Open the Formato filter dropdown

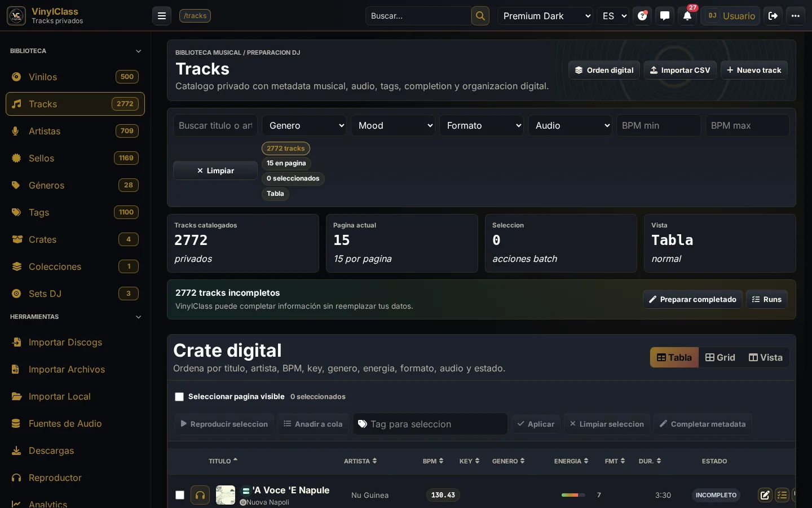pos(482,125)
